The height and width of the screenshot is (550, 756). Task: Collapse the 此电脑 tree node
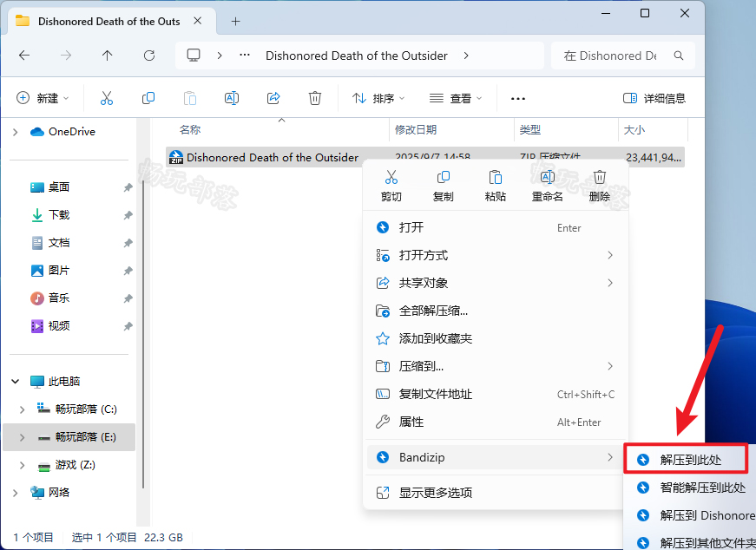click(x=16, y=382)
